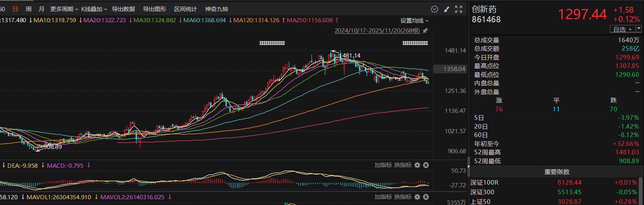Click the 总成交量 value 1640万
The image size is (644, 205).
(x=629, y=40)
